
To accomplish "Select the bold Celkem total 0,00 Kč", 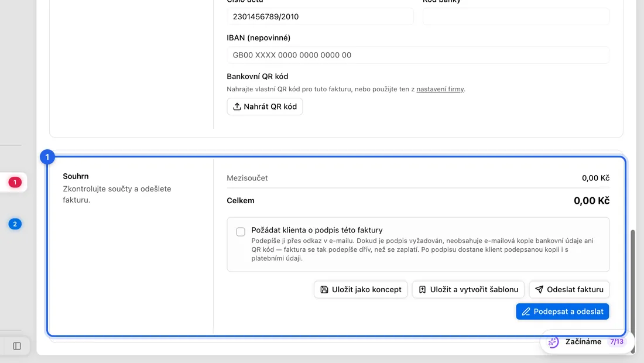I will point(591,201).
